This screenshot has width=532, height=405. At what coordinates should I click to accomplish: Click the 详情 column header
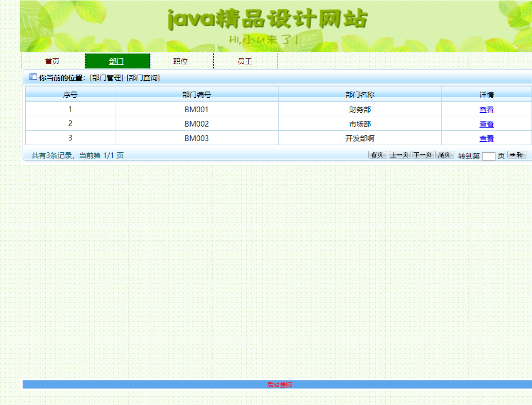pyautogui.click(x=487, y=95)
